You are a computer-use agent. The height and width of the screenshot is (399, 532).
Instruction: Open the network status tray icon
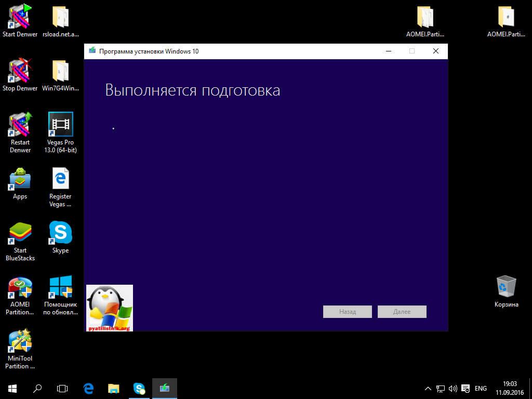tap(441, 389)
